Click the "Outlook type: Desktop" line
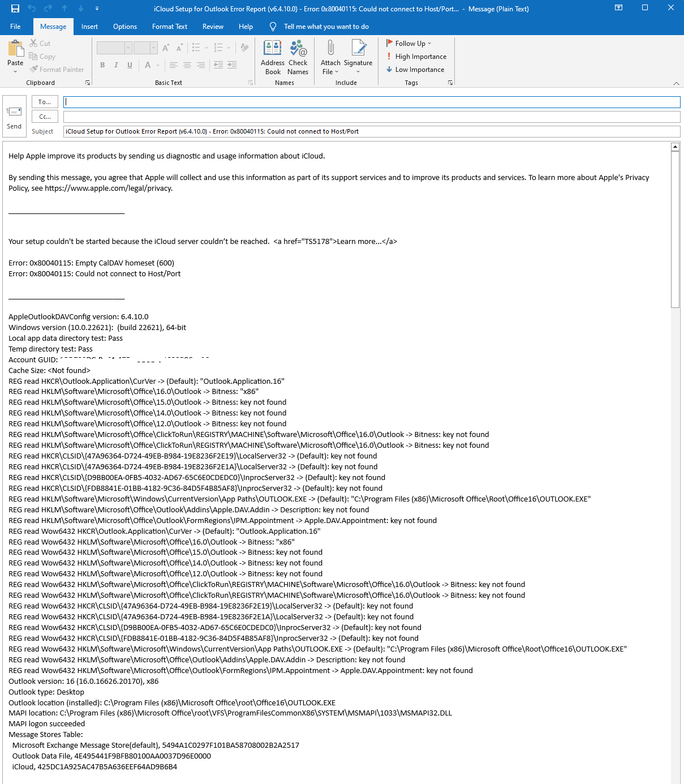The width and height of the screenshot is (684, 784). pos(46,692)
